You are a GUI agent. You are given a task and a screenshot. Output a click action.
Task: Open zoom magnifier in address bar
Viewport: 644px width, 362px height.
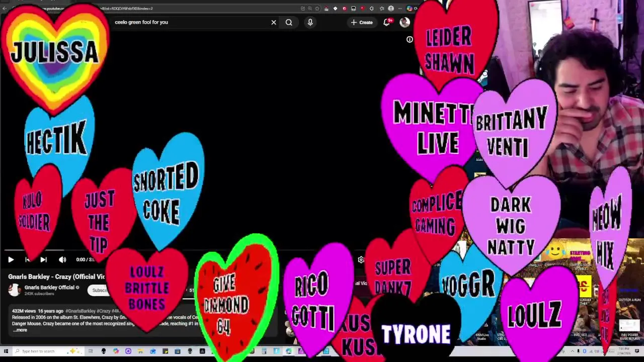pos(310,9)
